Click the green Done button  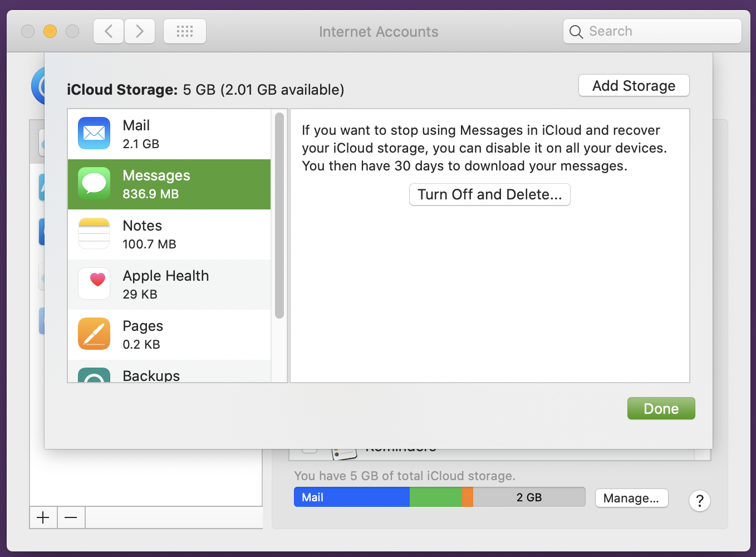661,408
